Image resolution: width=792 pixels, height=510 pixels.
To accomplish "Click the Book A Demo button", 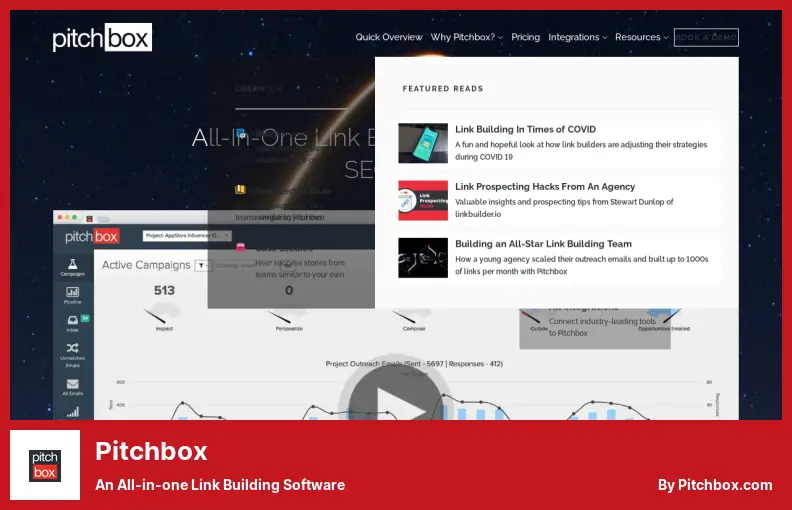I will pos(706,37).
